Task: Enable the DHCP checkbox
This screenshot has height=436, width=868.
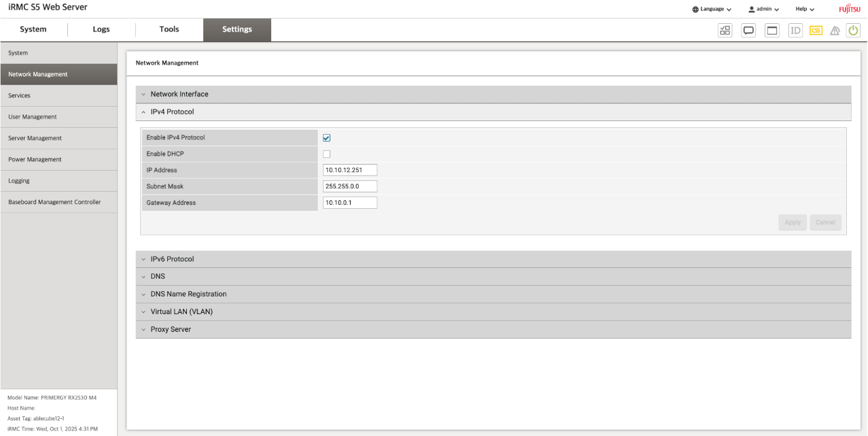Action: tap(327, 154)
